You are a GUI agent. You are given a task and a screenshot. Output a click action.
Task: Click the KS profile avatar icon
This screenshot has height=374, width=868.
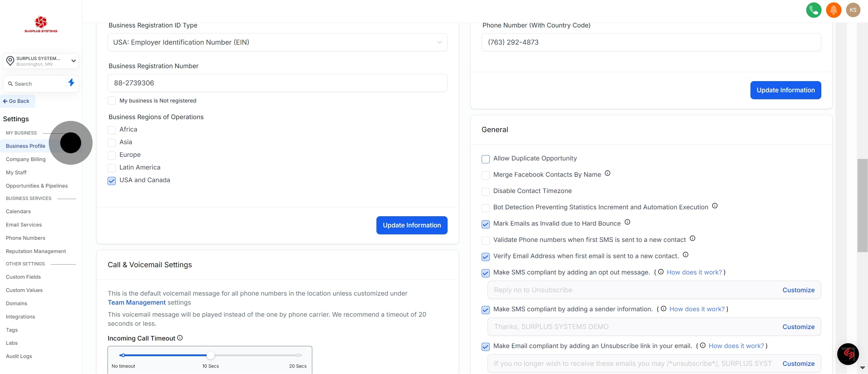[x=853, y=10]
